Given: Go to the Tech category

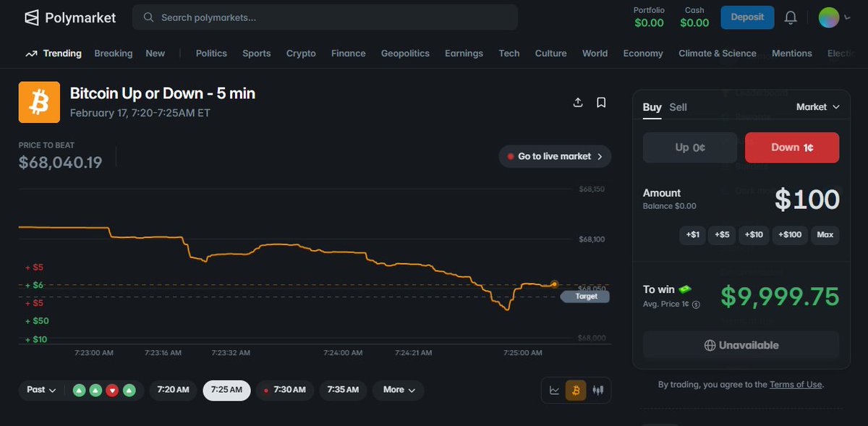Looking at the screenshot, I should point(509,54).
